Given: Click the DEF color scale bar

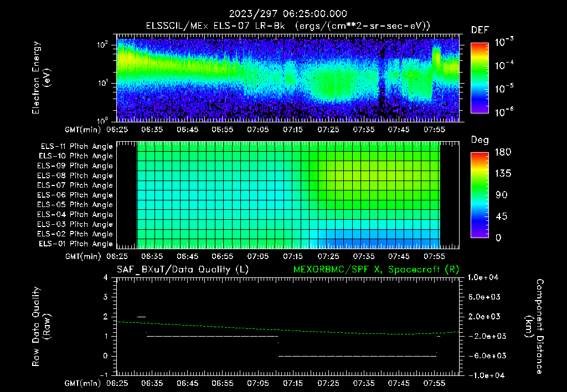Looking at the screenshot, I should point(480,78).
